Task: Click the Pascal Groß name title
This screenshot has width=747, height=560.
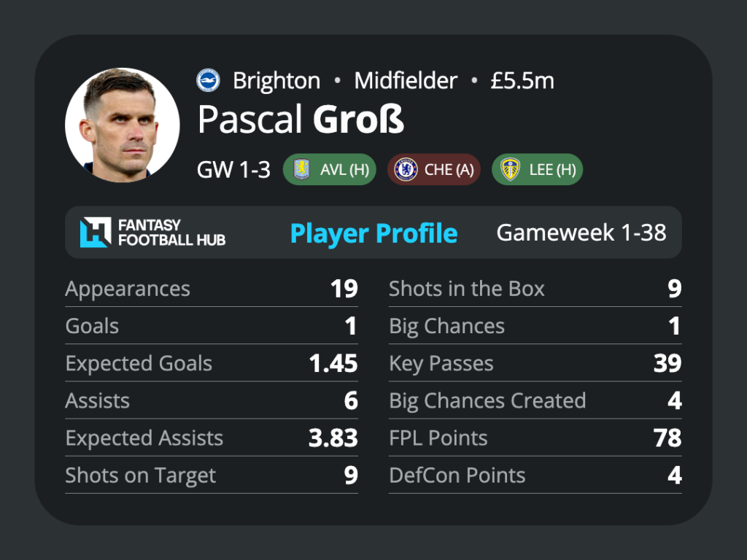Action: click(301, 119)
